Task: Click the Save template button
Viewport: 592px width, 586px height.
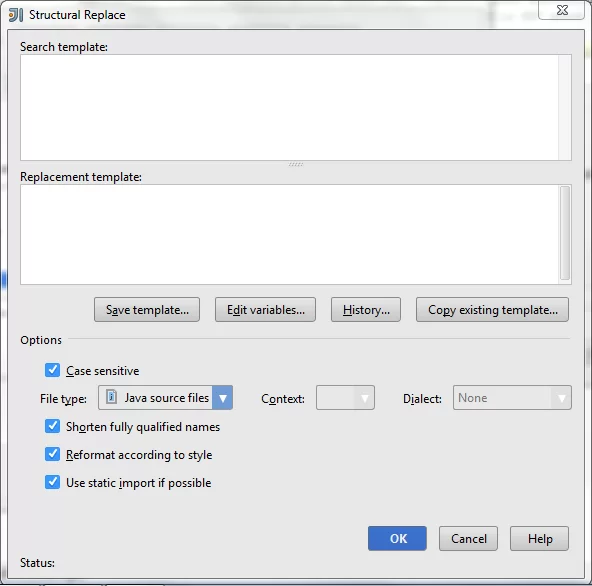Action: pyautogui.click(x=147, y=310)
